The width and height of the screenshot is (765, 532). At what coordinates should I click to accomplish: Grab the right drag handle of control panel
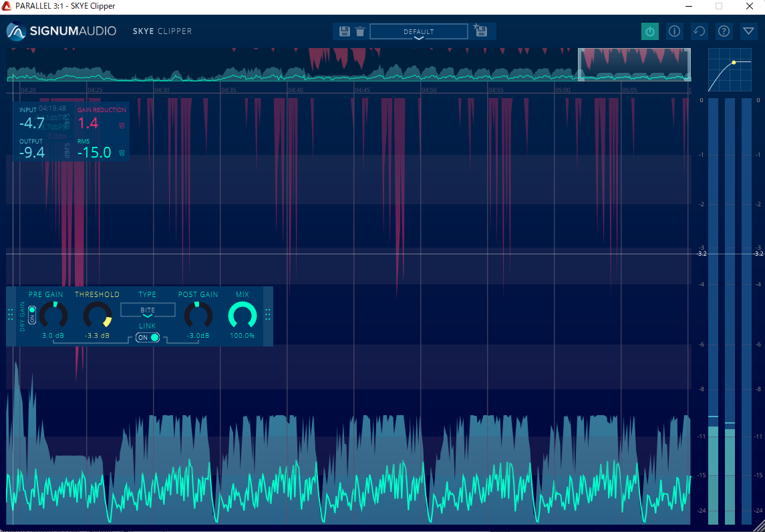[268, 315]
